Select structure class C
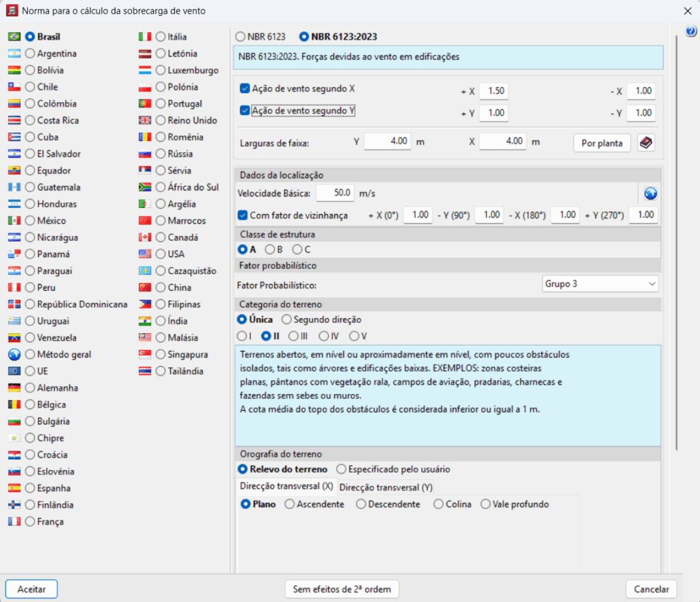 tap(297, 250)
